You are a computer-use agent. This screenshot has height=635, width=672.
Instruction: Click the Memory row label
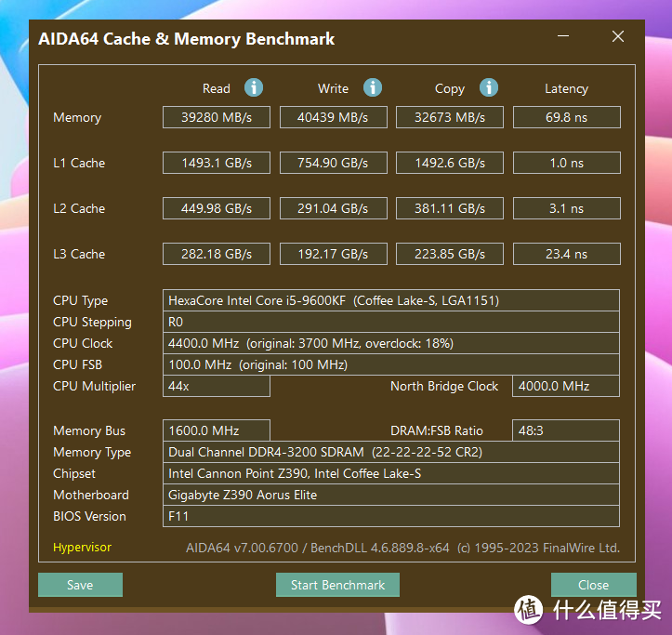click(x=77, y=117)
